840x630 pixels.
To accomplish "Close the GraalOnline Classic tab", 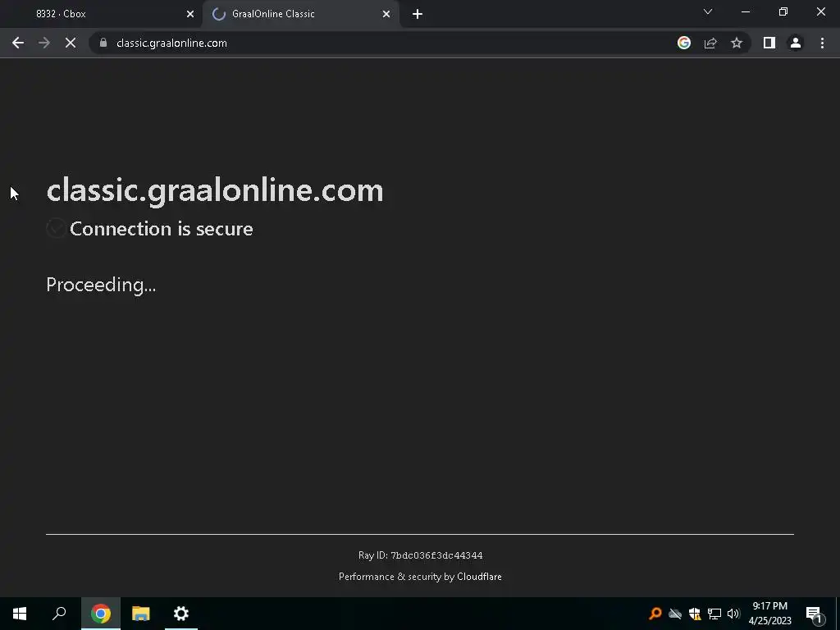I will pyautogui.click(x=386, y=14).
